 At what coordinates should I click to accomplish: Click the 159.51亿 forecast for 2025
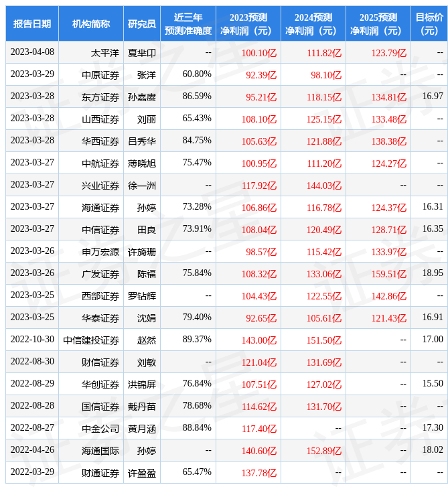[x=389, y=273]
